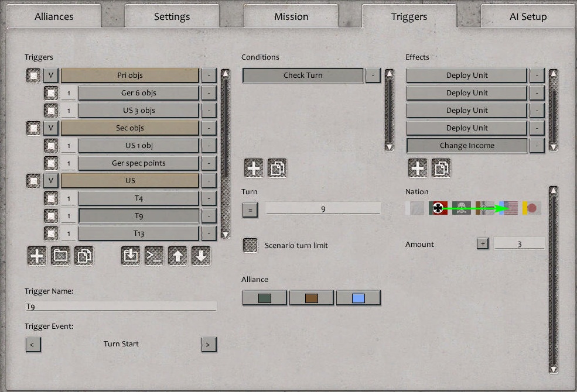Open the Settings tab

point(172,16)
